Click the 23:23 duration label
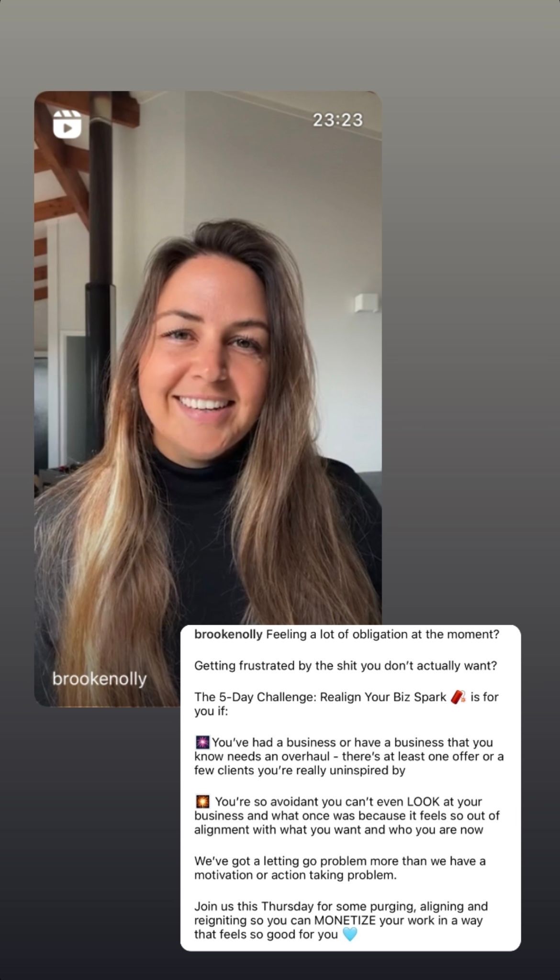 click(x=338, y=120)
